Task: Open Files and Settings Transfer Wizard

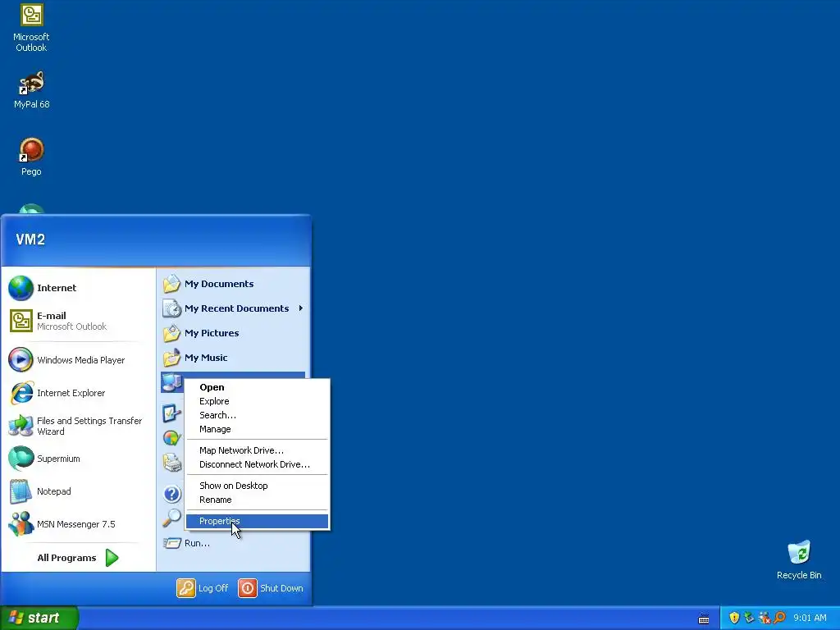Action: 78,426
